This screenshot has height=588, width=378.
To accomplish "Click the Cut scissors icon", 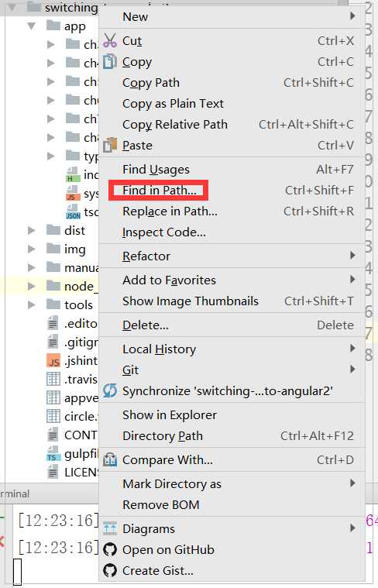I will pos(110,40).
